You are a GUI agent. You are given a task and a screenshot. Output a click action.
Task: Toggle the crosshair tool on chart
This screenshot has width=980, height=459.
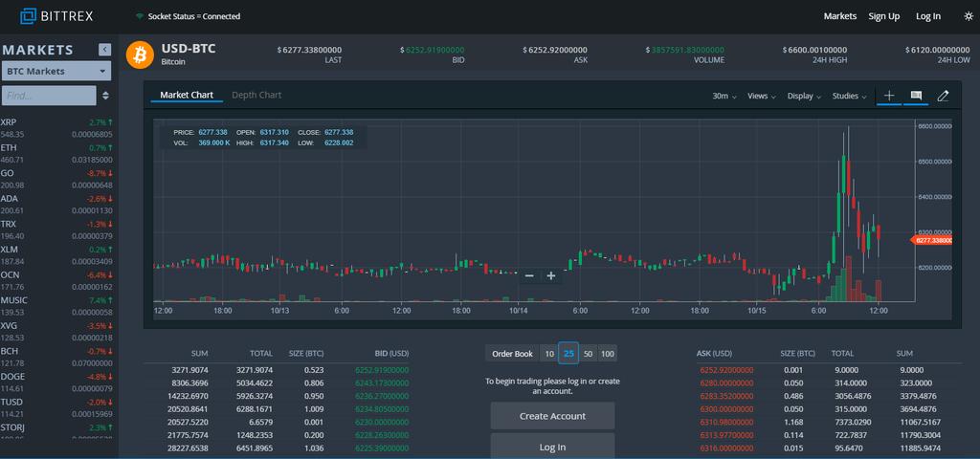889,96
